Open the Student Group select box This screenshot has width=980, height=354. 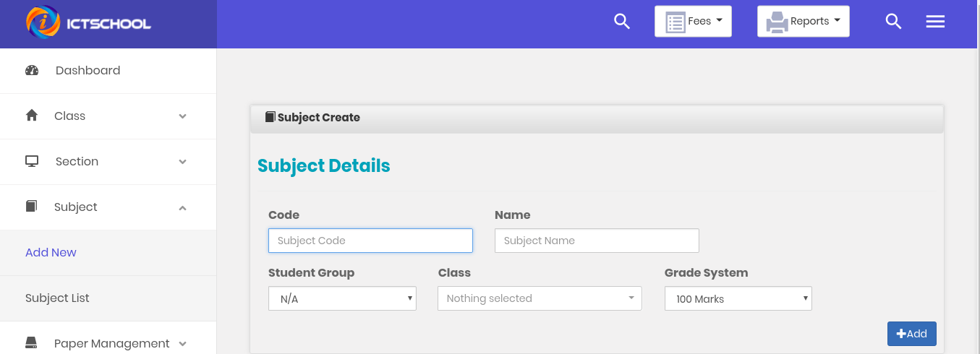(x=342, y=299)
